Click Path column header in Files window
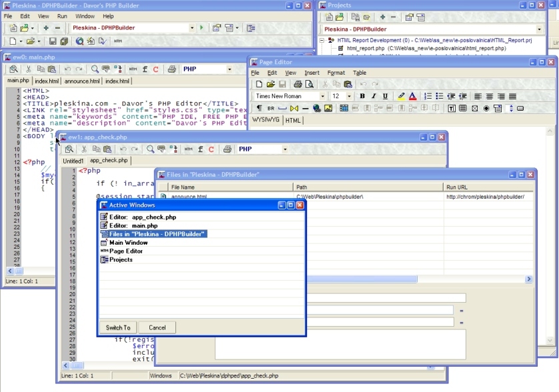The width and height of the screenshot is (559, 392). [x=368, y=187]
